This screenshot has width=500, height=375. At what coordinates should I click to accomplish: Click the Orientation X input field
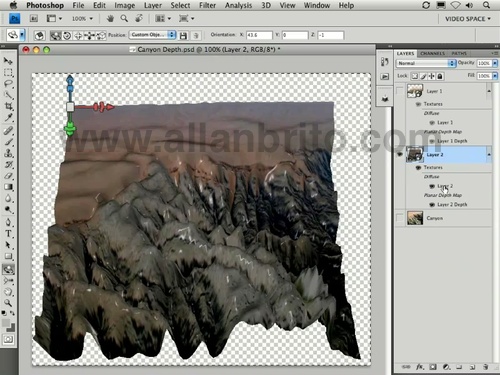[x=259, y=35]
